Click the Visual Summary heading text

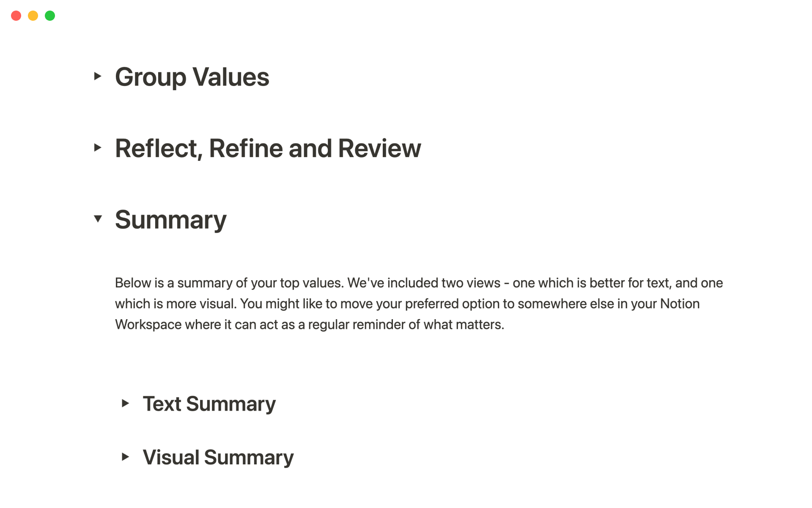coord(218,458)
